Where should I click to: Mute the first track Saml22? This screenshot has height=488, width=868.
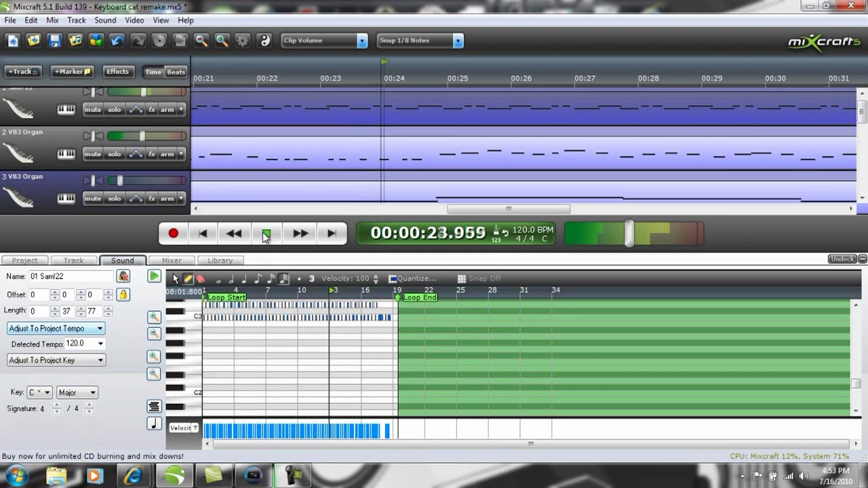click(93, 109)
